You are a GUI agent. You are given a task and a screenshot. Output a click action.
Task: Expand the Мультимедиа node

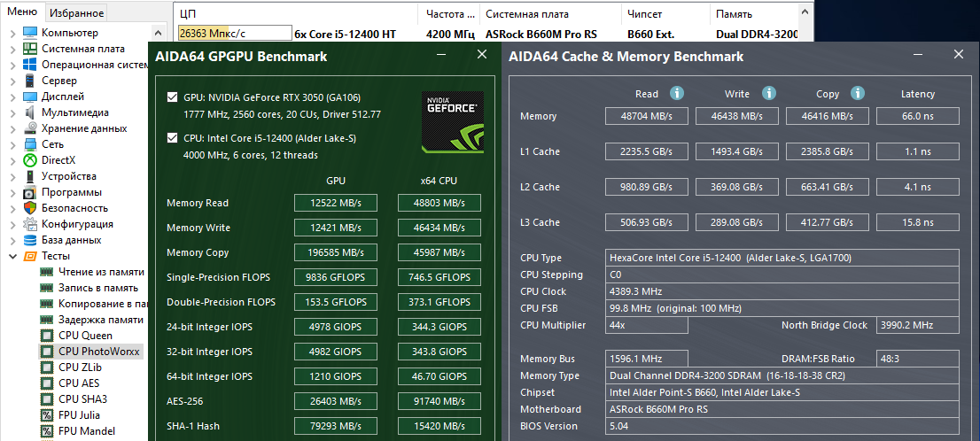tap(12, 112)
